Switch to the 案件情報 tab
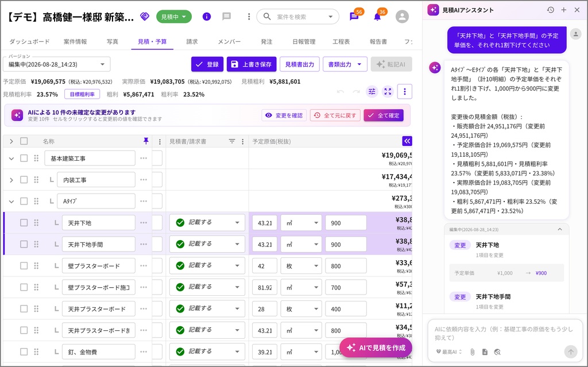This screenshot has height=367, width=588. 75,42
